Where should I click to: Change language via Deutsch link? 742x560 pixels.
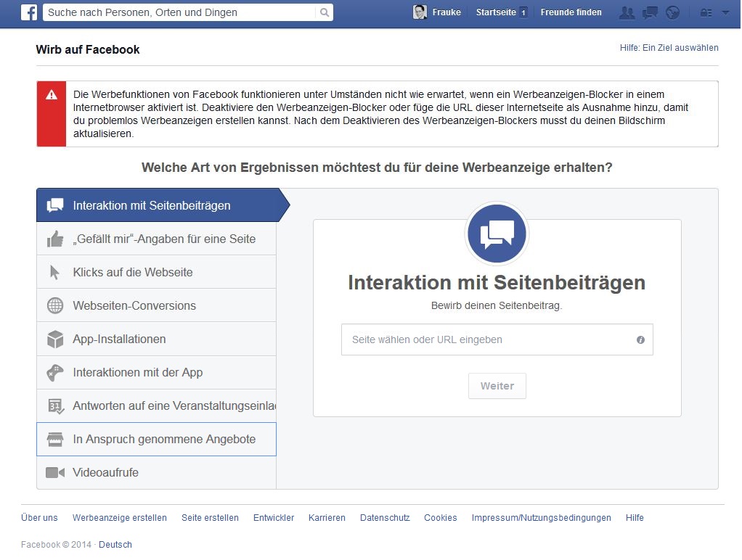click(x=115, y=545)
